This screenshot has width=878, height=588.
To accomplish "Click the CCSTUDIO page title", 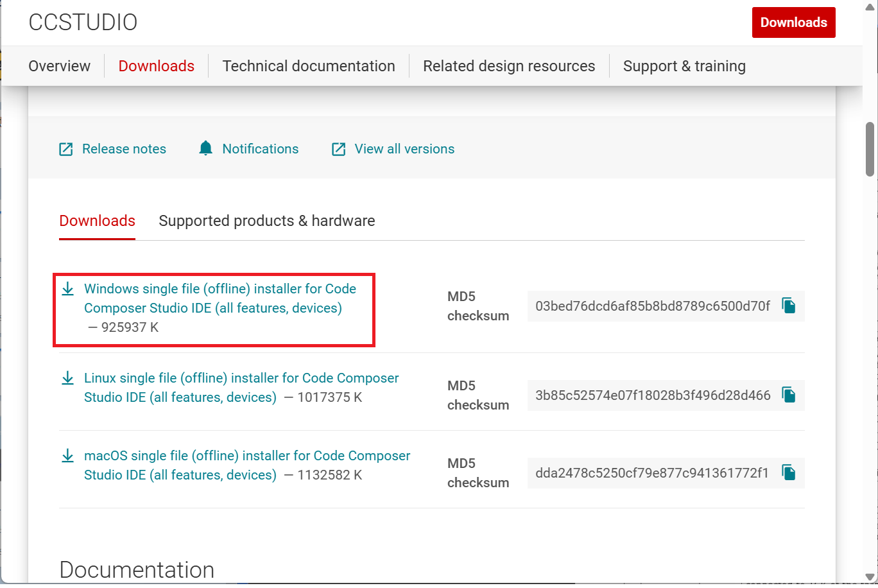I will (83, 22).
